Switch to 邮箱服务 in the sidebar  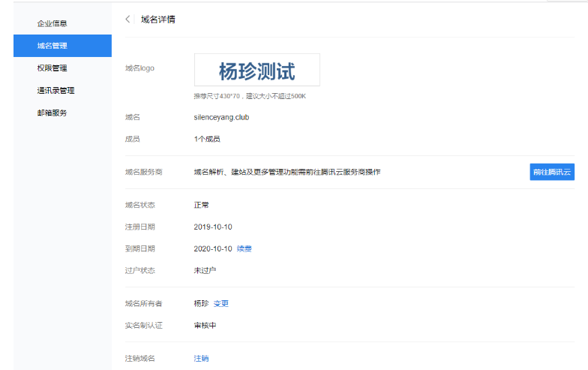click(x=52, y=113)
